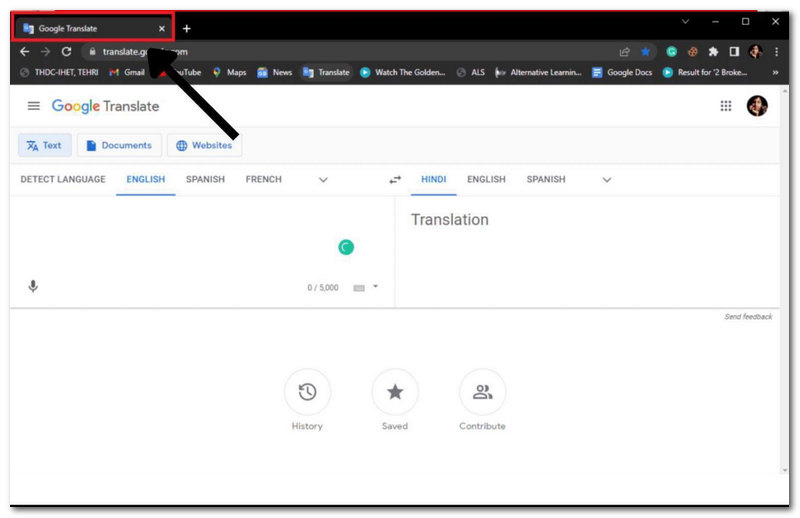Open the Google account avatar on the page
Image resolution: width=800 pixels, height=518 pixels.
[x=757, y=106]
